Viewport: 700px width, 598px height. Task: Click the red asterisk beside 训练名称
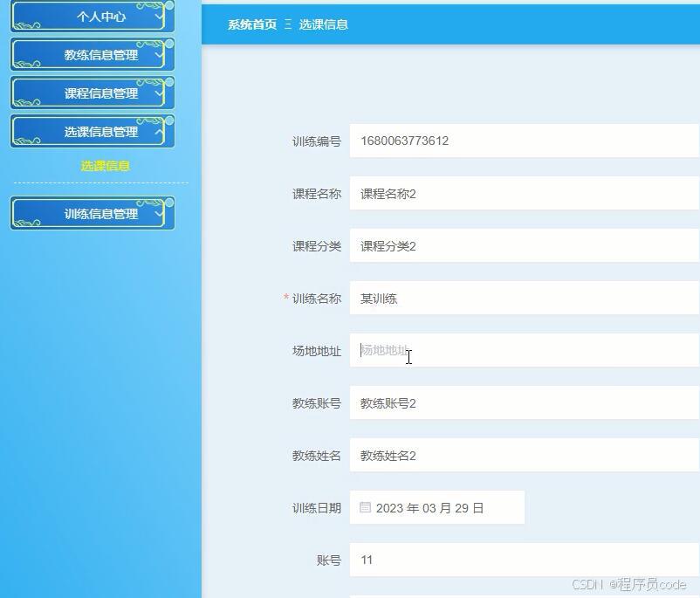(285, 298)
